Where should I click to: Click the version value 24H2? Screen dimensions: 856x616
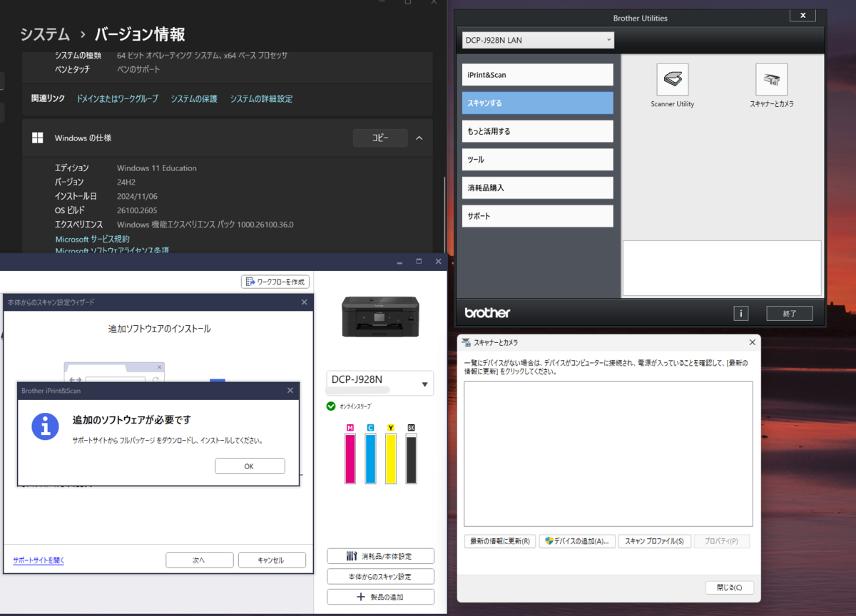pyautogui.click(x=127, y=182)
